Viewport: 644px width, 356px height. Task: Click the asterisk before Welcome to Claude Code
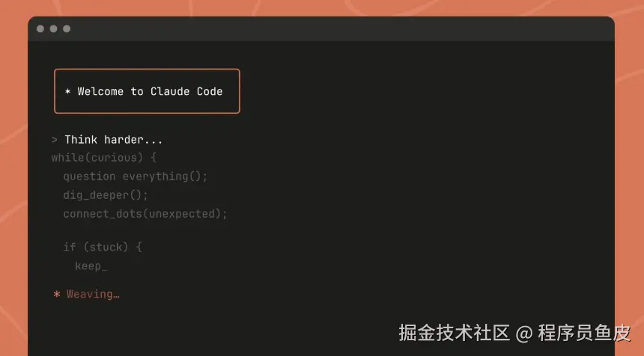[x=67, y=92]
